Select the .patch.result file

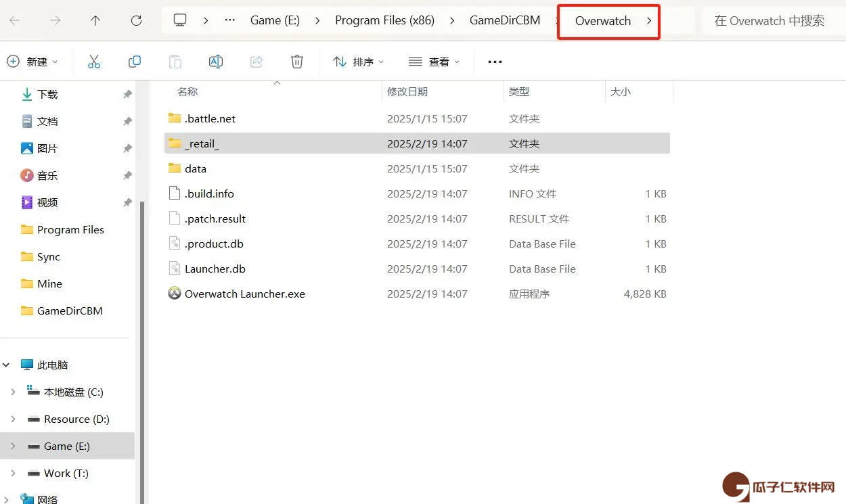417,219
